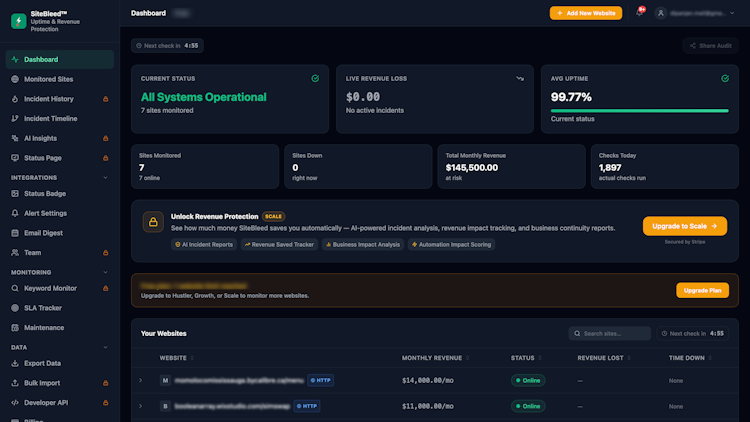Click lock icon beside Bulk Import
750x422 pixels.
[106, 383]
